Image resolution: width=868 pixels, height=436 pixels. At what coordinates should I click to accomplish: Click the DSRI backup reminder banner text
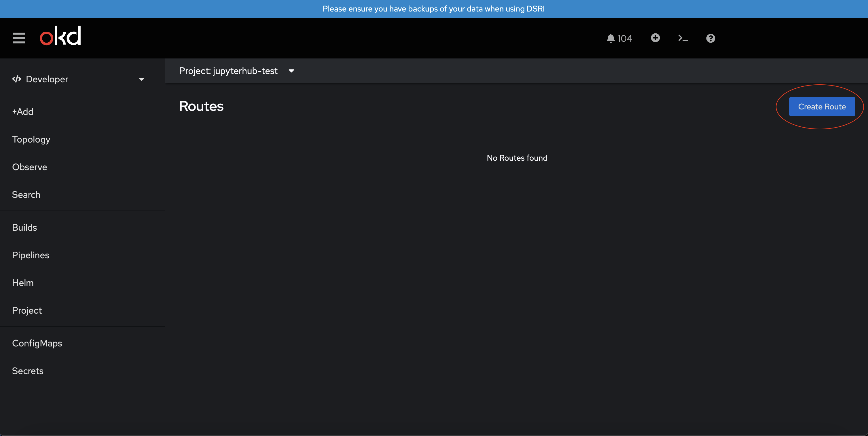433,9
